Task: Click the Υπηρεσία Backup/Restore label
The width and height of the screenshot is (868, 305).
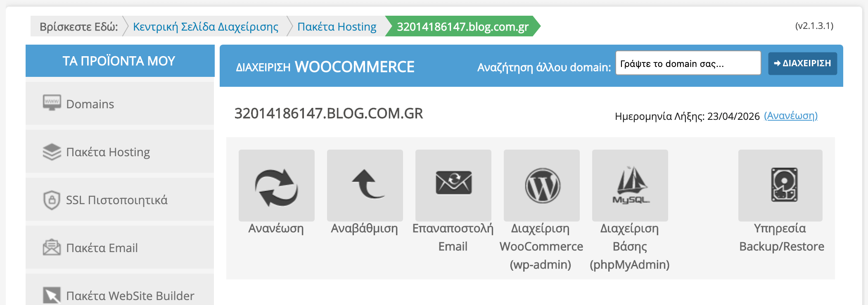Action: click(x=781, y=237)
